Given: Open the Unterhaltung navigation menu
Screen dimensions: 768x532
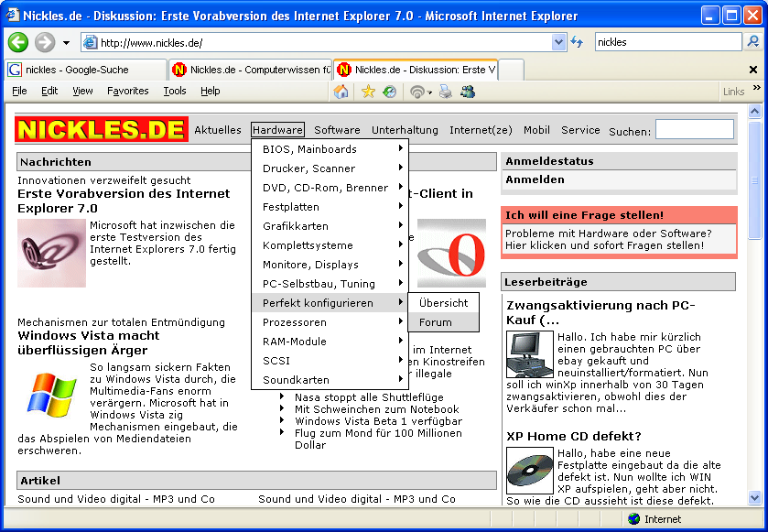Looking at the screenshot, I should tap(405, 130).
